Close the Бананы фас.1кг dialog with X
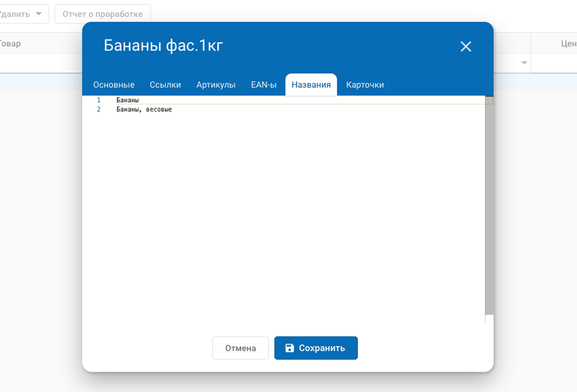Screen dimensions: 577x392 coord(466,47)
